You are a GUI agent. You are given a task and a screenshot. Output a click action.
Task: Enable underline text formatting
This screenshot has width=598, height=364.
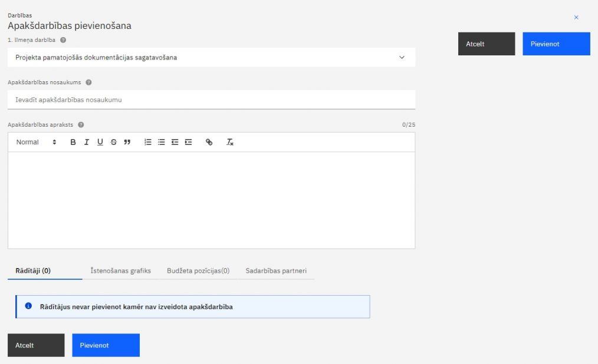pyautogui.click(x=100, y=142)
